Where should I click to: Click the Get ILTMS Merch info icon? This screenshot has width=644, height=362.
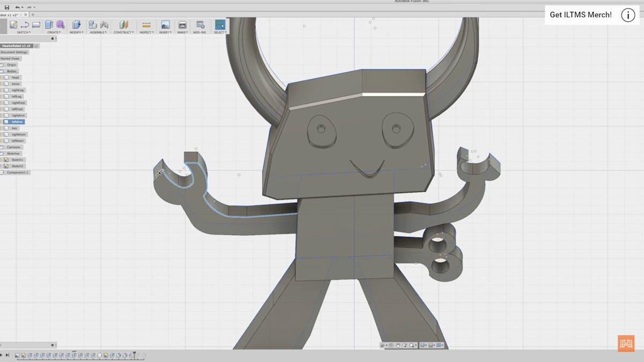[628, 15]
